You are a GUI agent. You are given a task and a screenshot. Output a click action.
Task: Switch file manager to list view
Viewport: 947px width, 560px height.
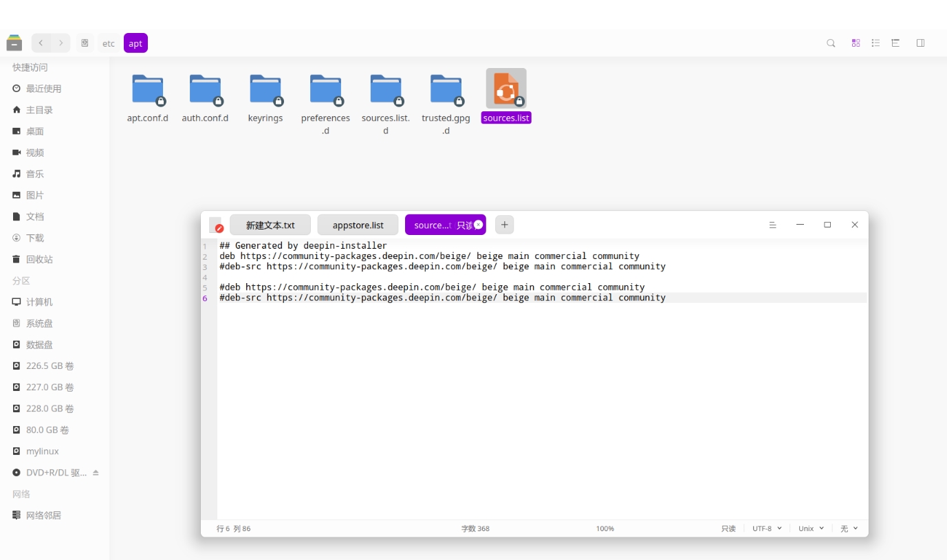coord(875,43)
